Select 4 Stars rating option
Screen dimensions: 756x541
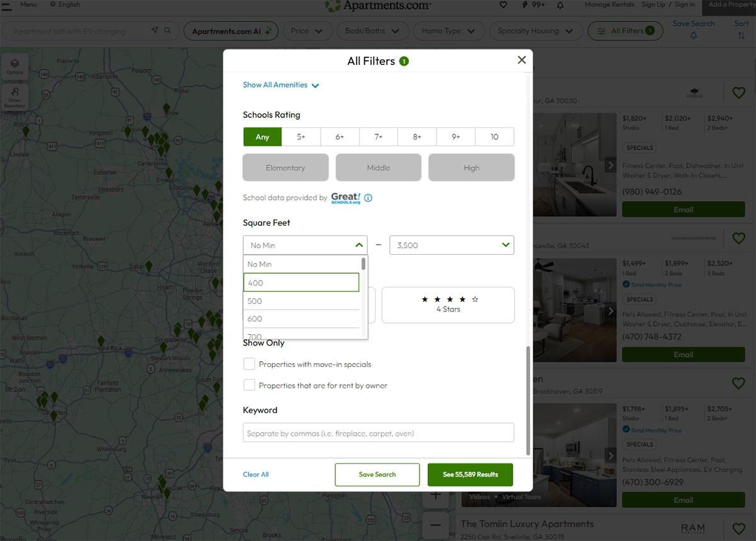[448, 305]
